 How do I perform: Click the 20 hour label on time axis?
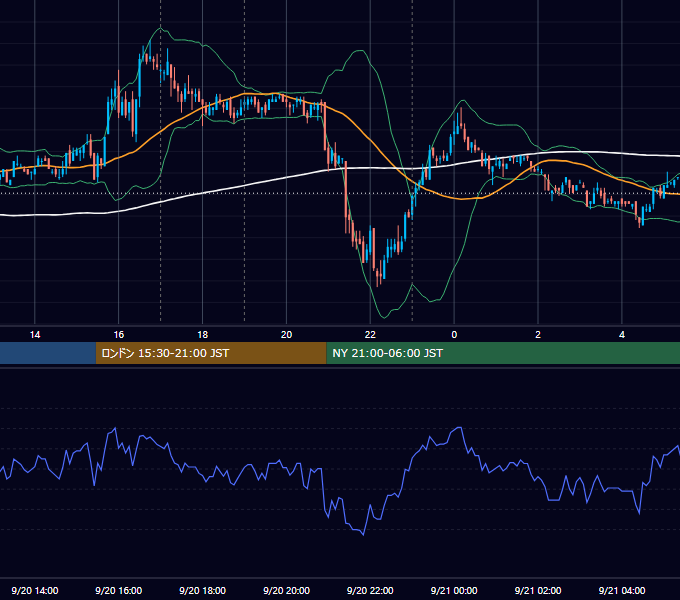click(x=286, y=335)
